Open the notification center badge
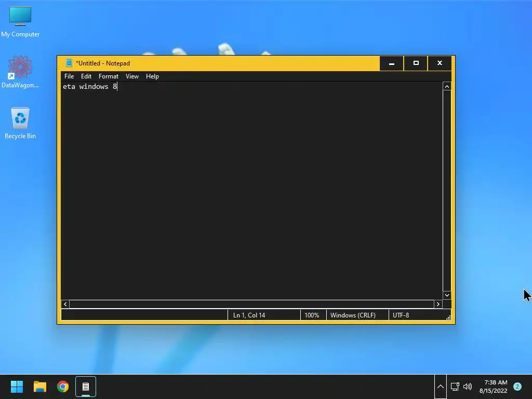Viewport: 532px width, 399px height. (517, 387)
